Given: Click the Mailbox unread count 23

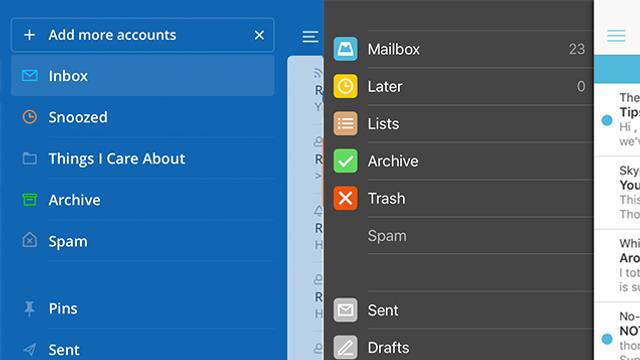Looking at the screenshot, I should pyautogui.click(x=577, y=49).
